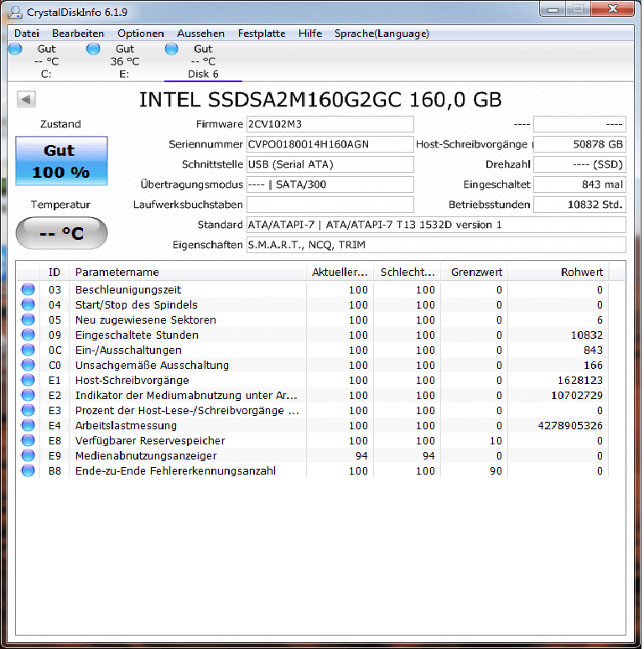644x649 pixels.
Task: Click status orb in Ende-zu-Ende Fehlererkennungsanzahl row
Action: 29,470
